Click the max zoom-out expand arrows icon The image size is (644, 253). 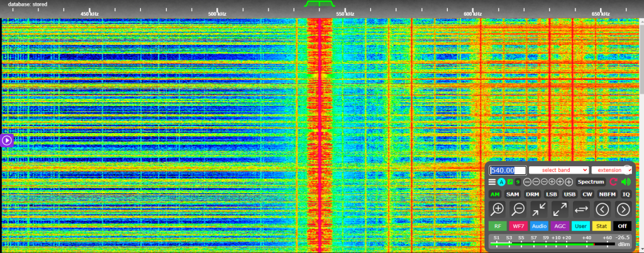click(560, 210)
